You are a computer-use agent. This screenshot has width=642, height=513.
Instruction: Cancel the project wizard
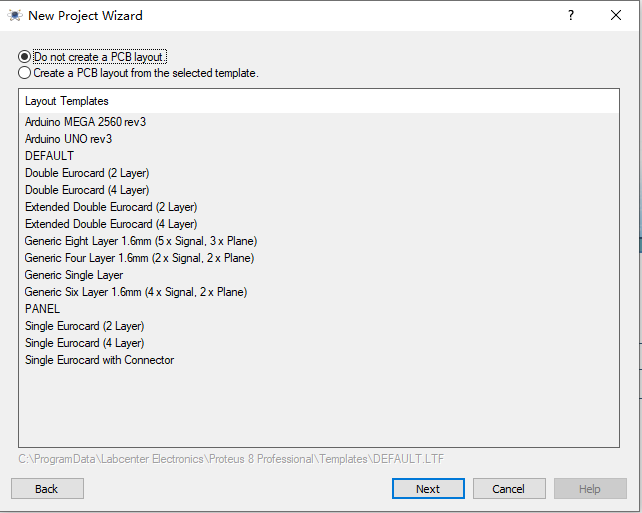click(x=509, y=489)
